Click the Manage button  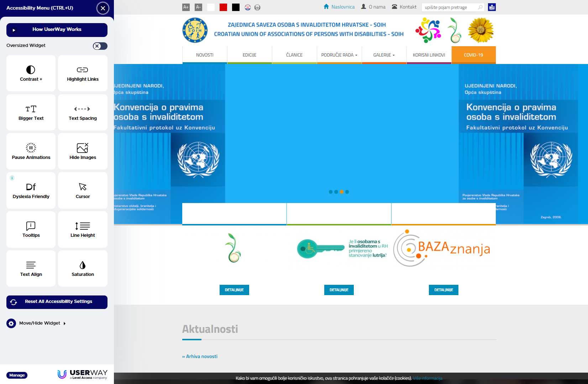(x=17, y=375)
